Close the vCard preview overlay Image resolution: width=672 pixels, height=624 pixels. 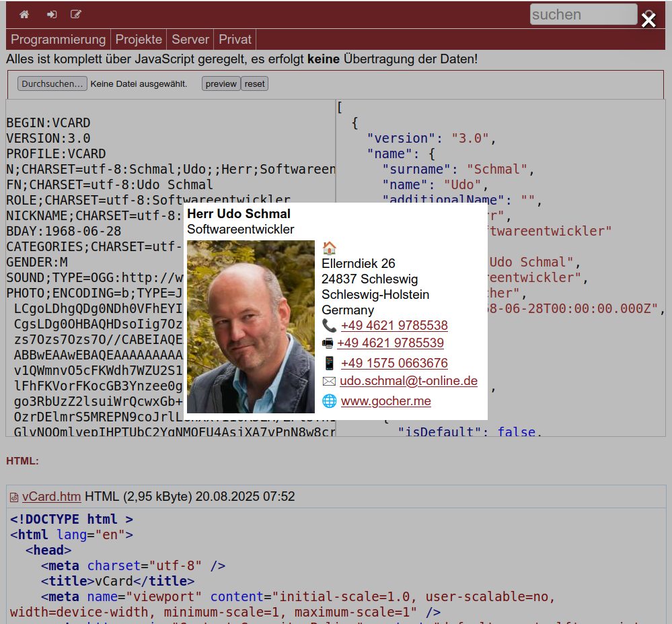tap(648, 20)
